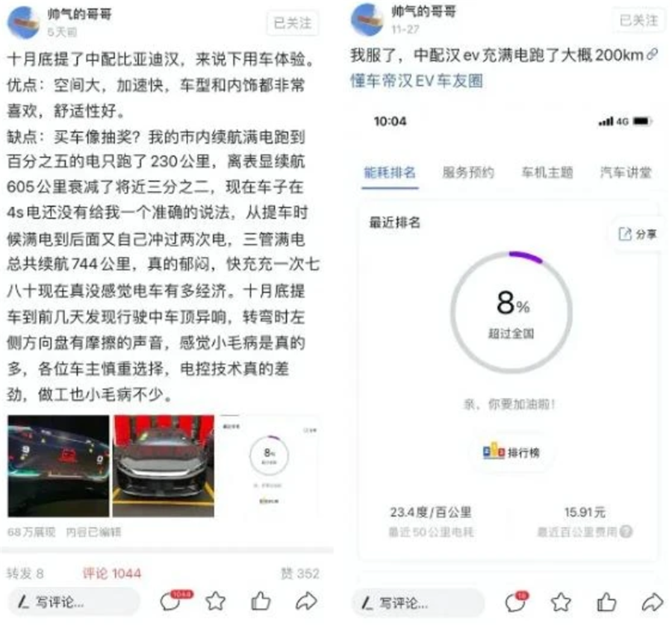Toggle 已关注 follow button on left post
Image resolution: width=672 pixels, height=625 pixels.
[x=292, y=23]
